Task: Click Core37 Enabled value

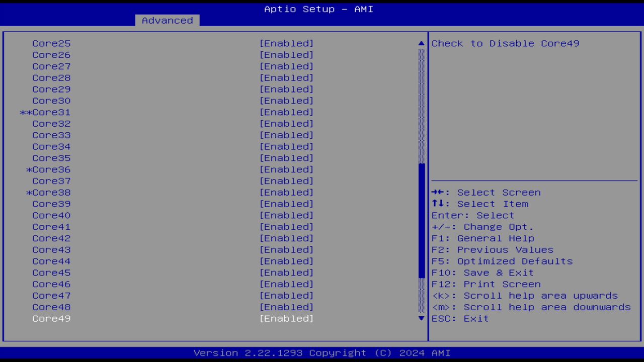Action: (x=286, y=181)
